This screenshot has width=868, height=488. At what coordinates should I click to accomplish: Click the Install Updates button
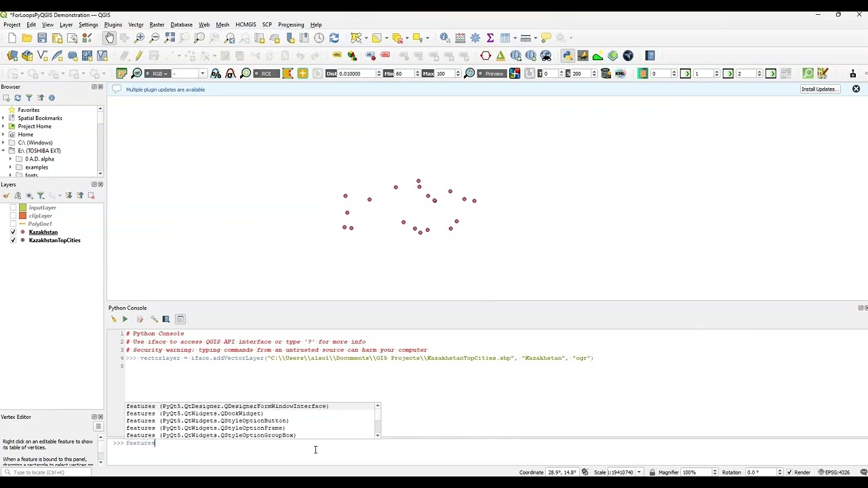(x=820, y=89)
